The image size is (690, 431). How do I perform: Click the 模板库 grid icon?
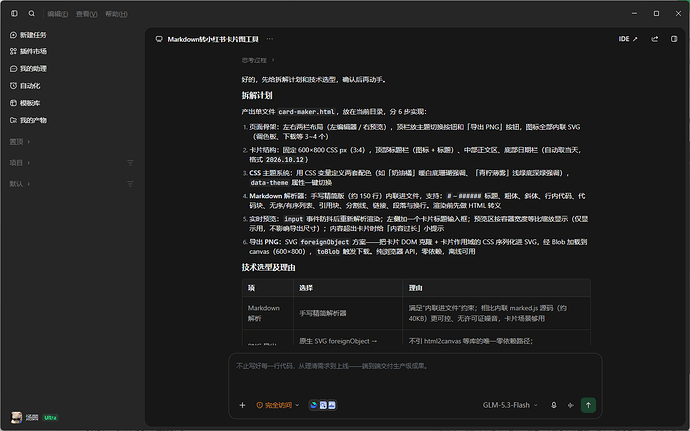pyautogui.click(x=13, y=103)
